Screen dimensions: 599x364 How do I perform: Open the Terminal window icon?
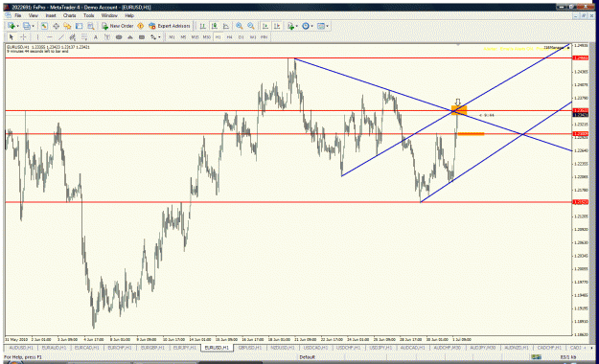tap(80, 26)
